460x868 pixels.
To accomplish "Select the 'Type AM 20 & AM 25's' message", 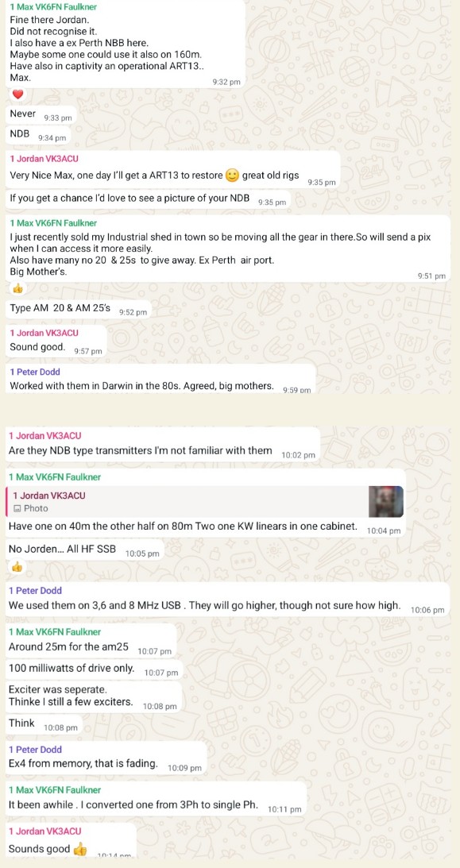I will click(79, 309).
